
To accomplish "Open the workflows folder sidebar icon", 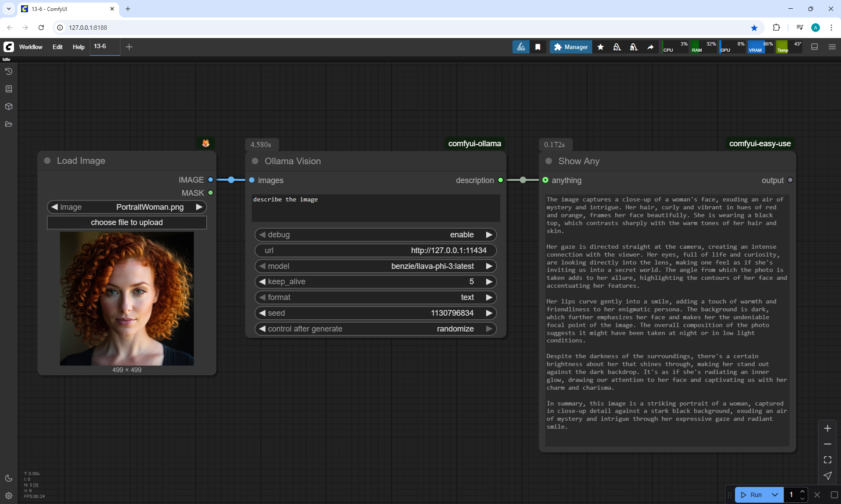I will [8, 124].
